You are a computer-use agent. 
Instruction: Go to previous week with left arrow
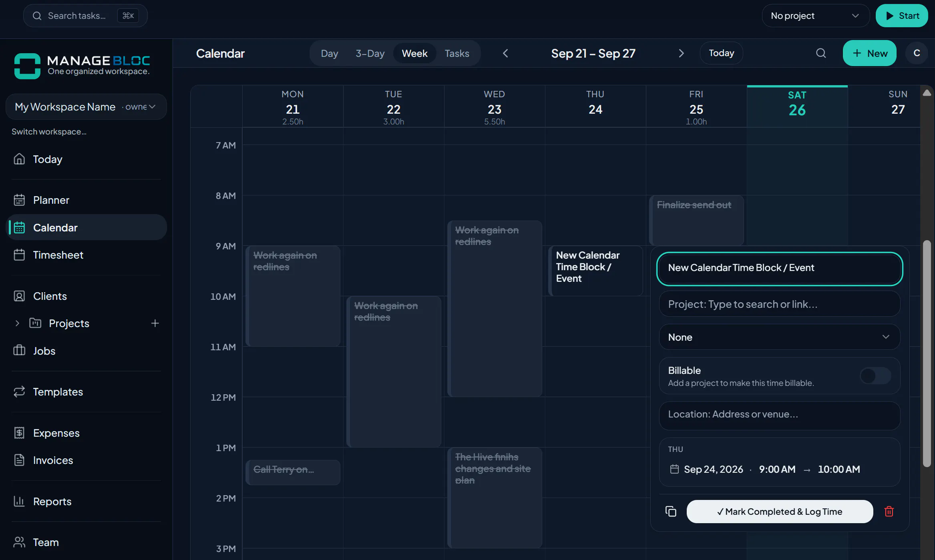[x=505, y=53]
